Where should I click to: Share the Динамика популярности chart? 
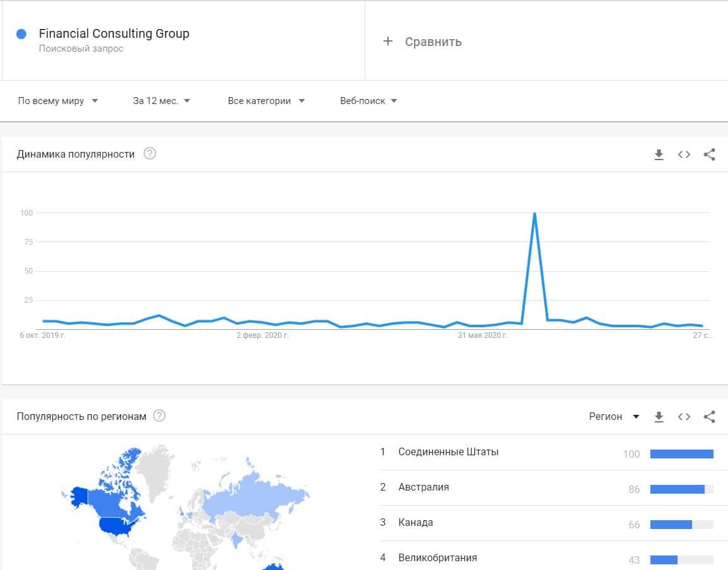(709, 154)
